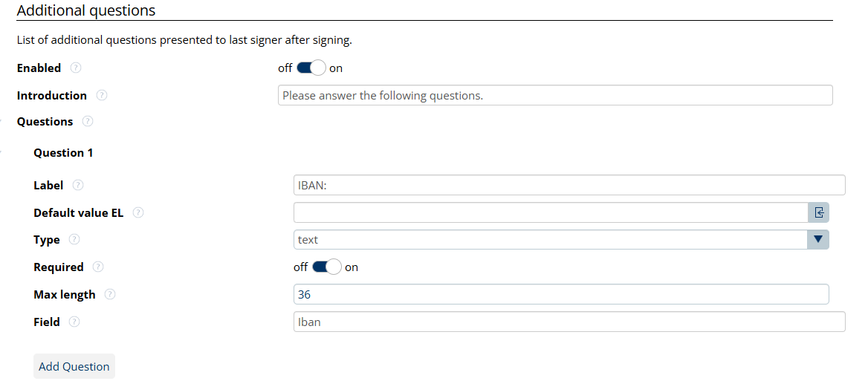Toggle the Enabled switch
868x381 pixels.
click(311, 68)
